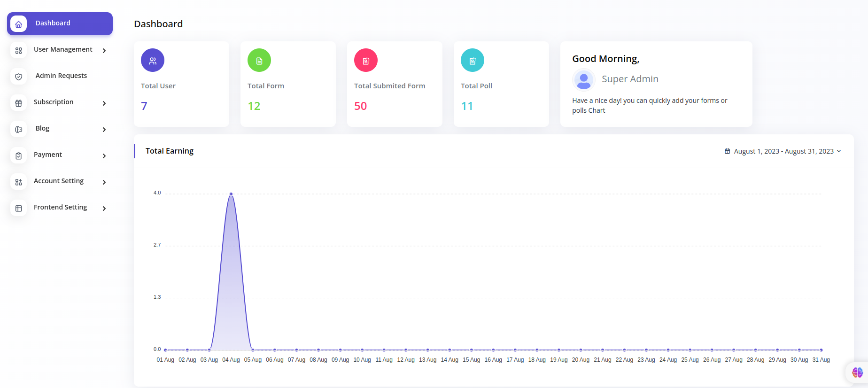Expand the Subscription chevron

(x=104, y=103)
